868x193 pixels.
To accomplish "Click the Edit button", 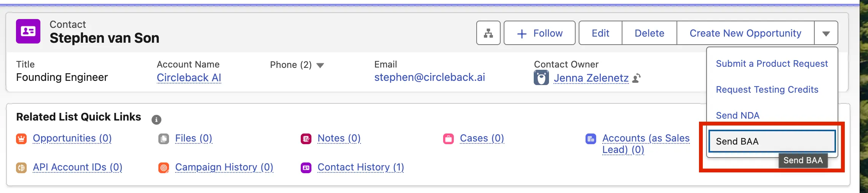I will tap(600, 33).
